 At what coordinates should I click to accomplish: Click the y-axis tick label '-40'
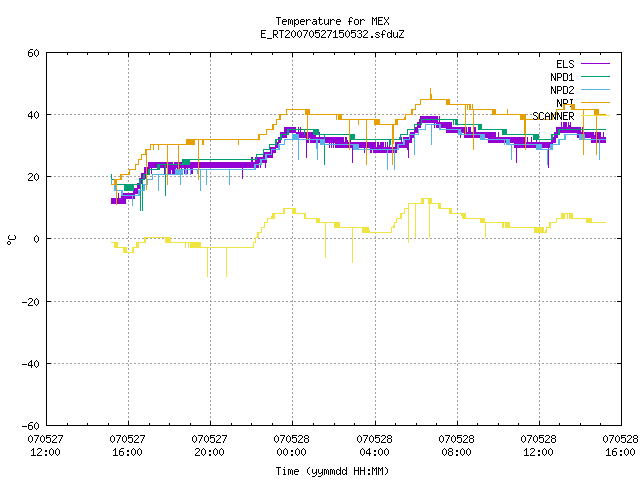pyautogui.click(x=31, y=364)
